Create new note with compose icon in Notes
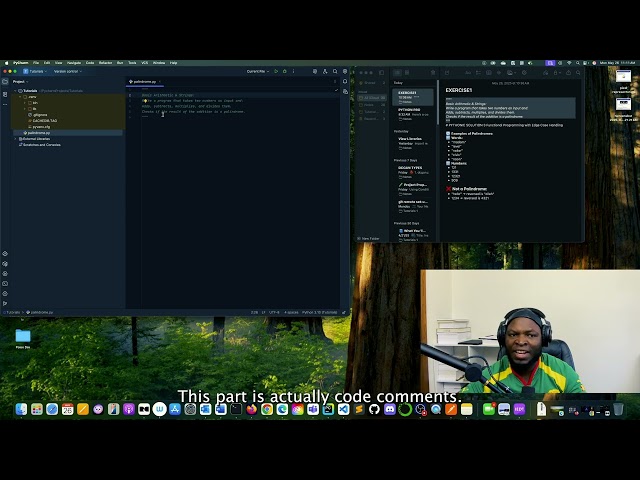Viewport: 640px width, 480px height. click(x=447, y=73)
